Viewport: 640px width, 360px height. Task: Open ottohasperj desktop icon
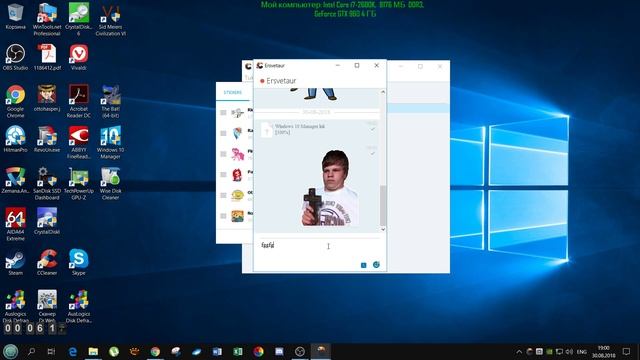click(x=47, y=98)
